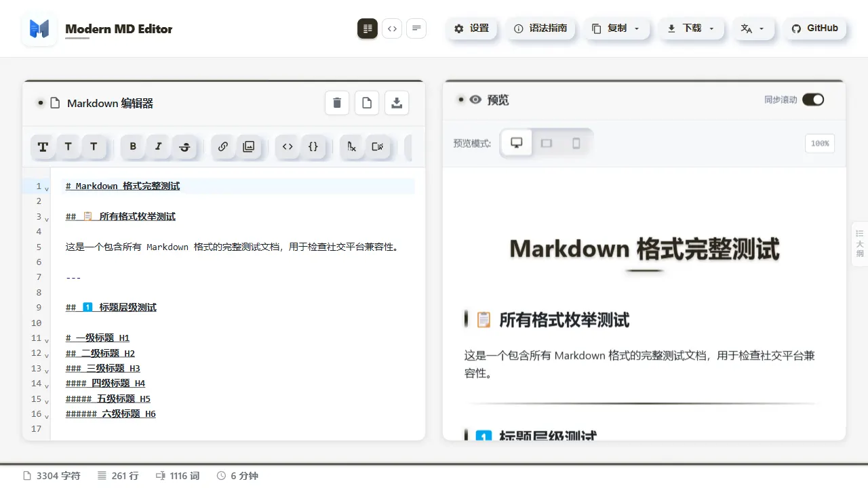Screen dimensions: 868x488
Task: Click editor line '##### 五级标题 H5'
Action: (108, 399)
